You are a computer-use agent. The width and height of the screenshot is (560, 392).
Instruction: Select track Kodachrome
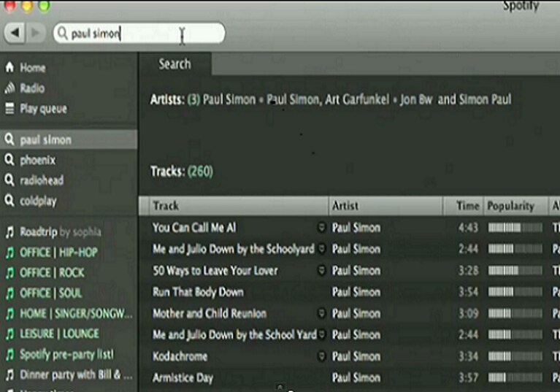coord(180,356)
